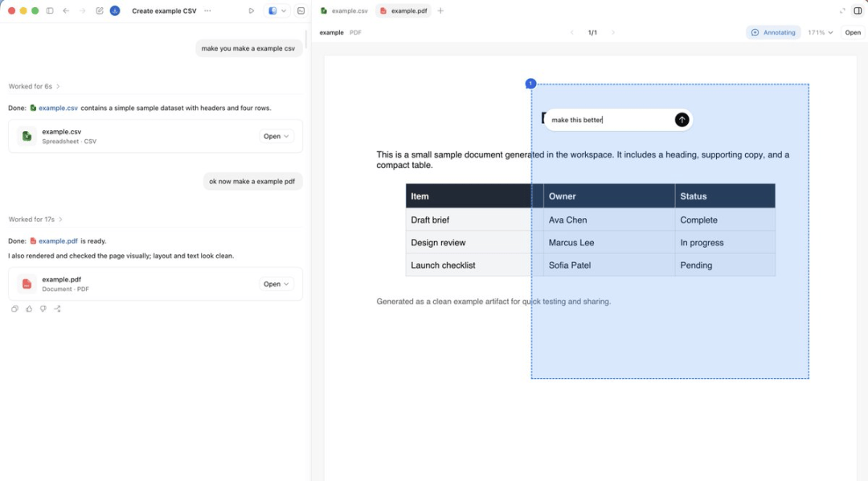Click the 'Design review' table cell
The width and height of the screenshot is (868, 481).
[474, 243]
